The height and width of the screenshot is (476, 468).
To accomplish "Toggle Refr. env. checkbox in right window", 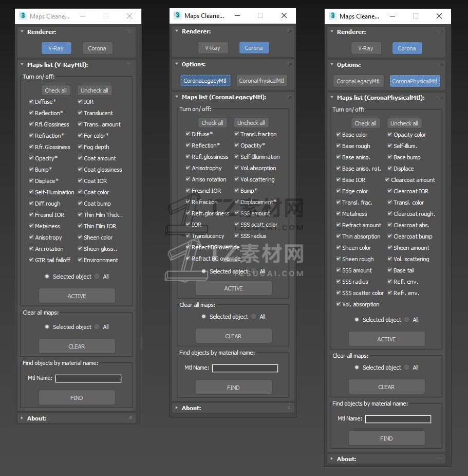I will (390, 292).
